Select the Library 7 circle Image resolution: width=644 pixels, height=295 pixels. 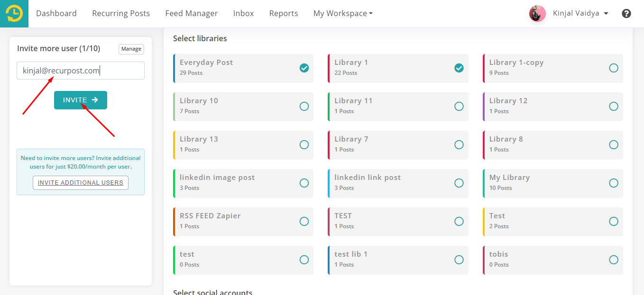459,145
